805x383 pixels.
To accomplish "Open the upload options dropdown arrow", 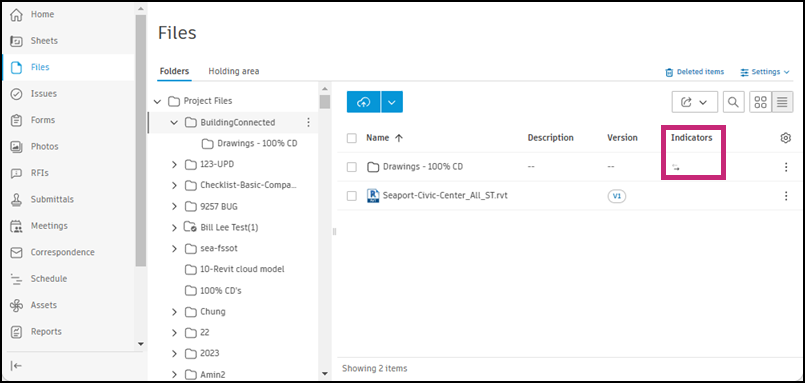I will tap(392, 102).
